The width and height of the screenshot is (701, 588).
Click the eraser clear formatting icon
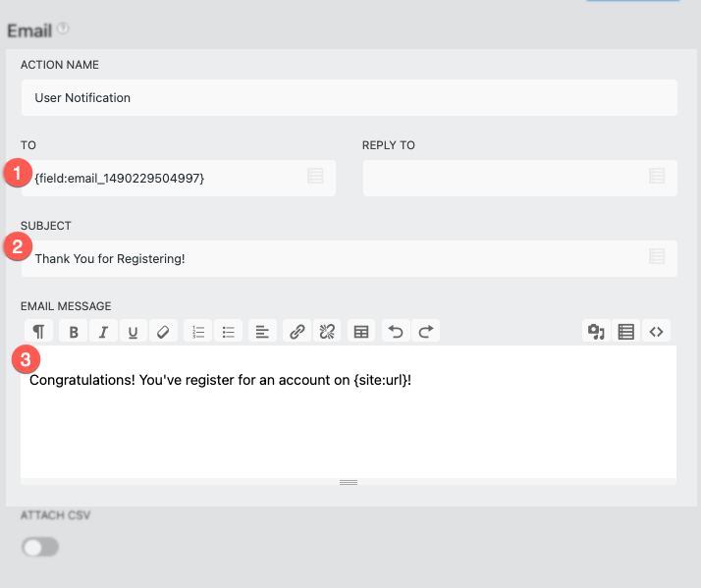(163, 332)
